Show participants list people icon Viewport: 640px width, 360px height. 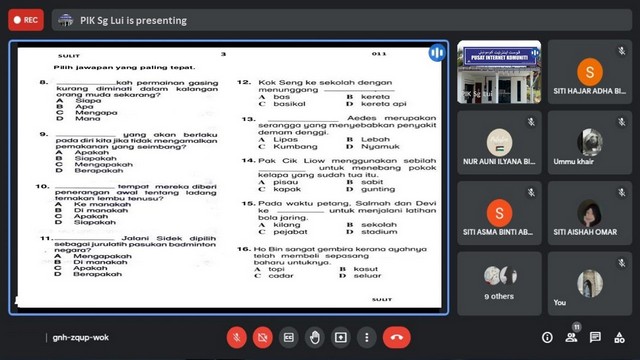coord(571,338)
